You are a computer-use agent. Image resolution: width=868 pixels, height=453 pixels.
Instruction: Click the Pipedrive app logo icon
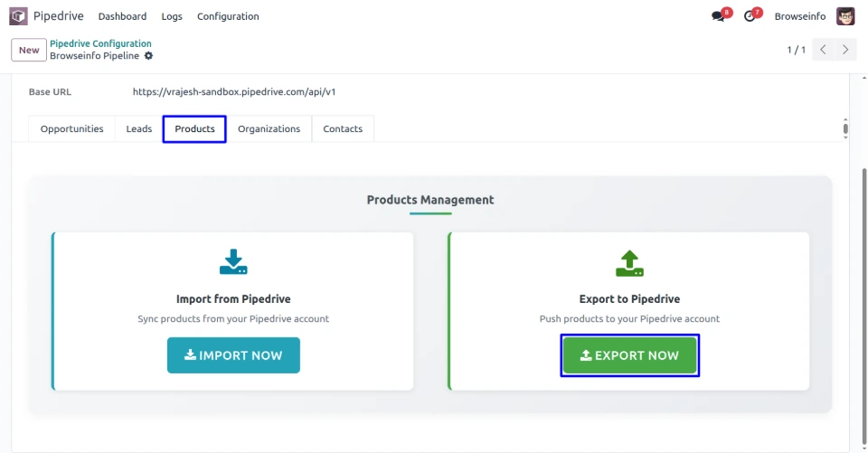(18, 16)
